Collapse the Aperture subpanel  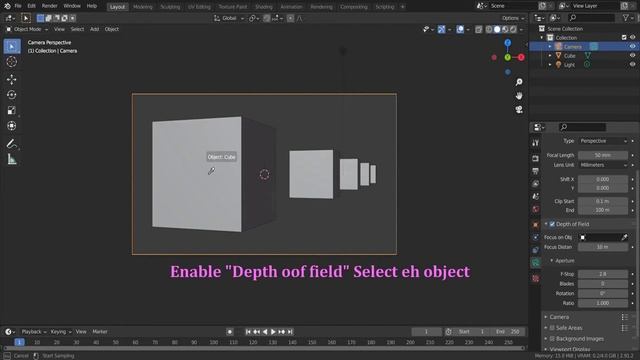point(552,260)
